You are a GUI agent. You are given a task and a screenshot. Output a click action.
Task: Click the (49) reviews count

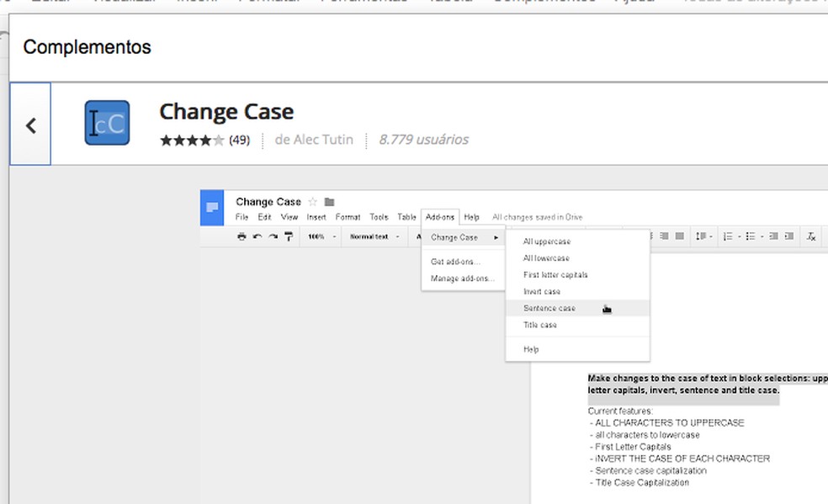click(x=239, y=141)
